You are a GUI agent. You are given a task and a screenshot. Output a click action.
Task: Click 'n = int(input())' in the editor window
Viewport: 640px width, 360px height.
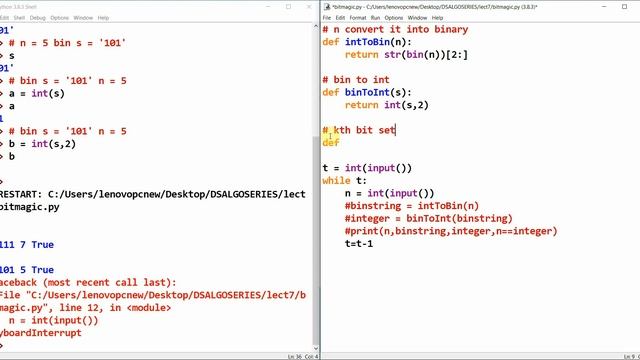tap(389, 193)
